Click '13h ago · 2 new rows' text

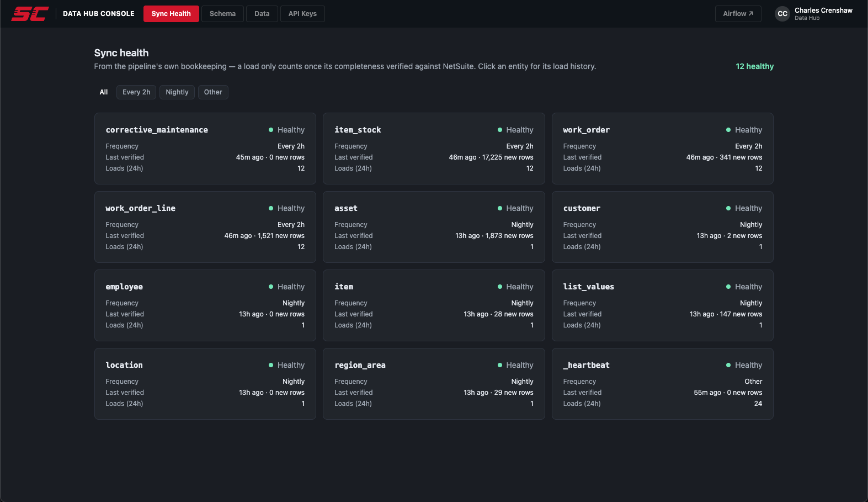729,236
